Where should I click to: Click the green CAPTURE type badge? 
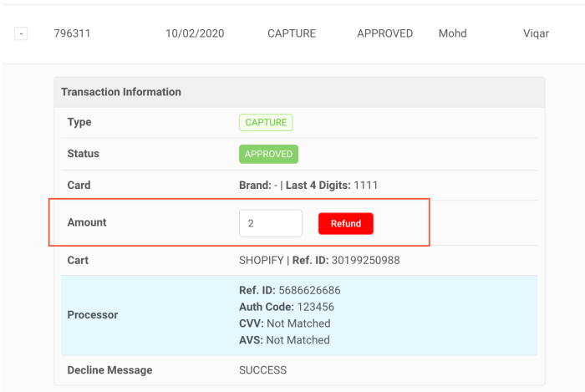266,123
